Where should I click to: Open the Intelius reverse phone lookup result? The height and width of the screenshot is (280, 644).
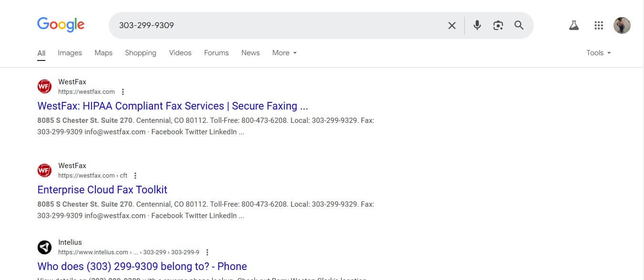(x=142, y=266)
